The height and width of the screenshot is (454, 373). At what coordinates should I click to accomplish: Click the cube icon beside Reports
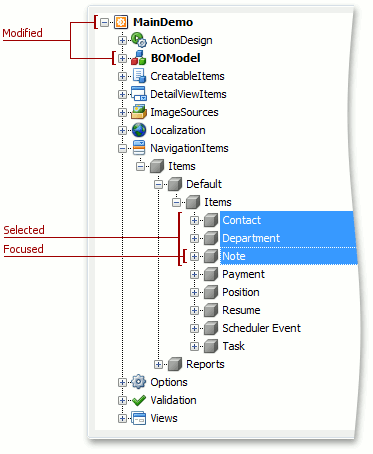click(175, 364)
